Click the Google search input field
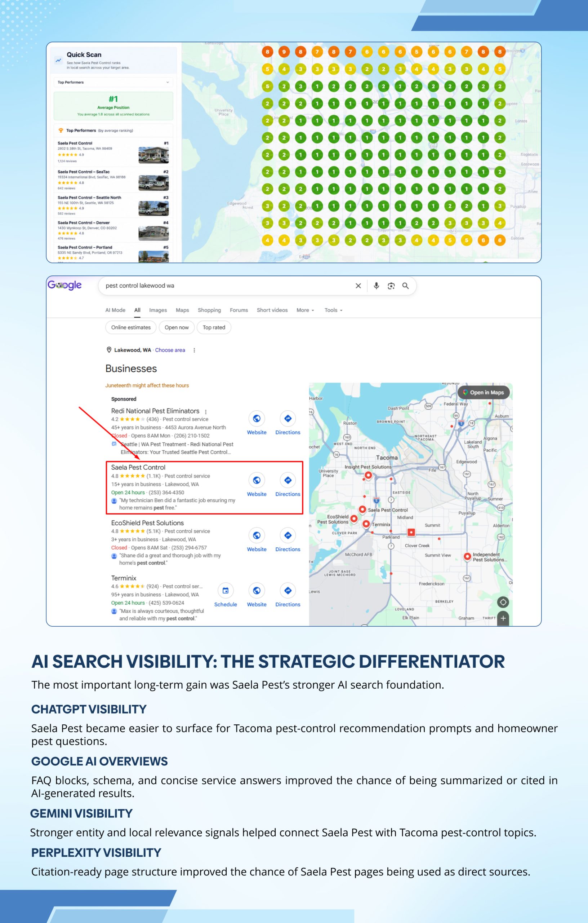Image resolution: width=588 pixels, height=923 pixels. [x=226, y=286]
